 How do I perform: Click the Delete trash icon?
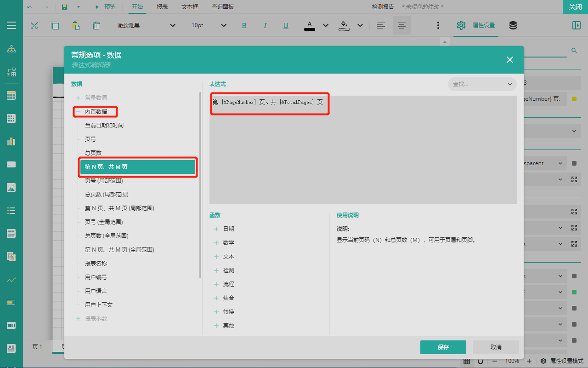click(96, 25)
